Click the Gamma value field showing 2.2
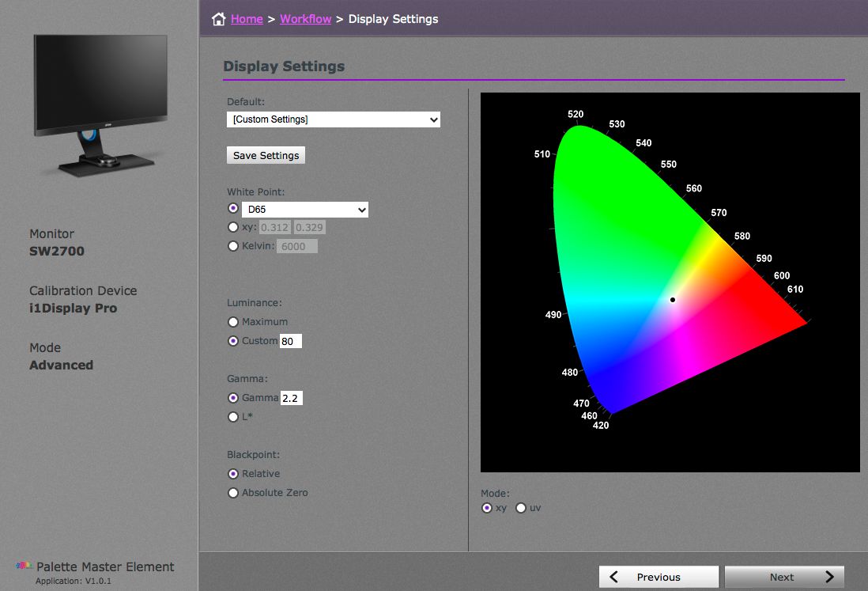The image size is (868, 591). (292, 398)
